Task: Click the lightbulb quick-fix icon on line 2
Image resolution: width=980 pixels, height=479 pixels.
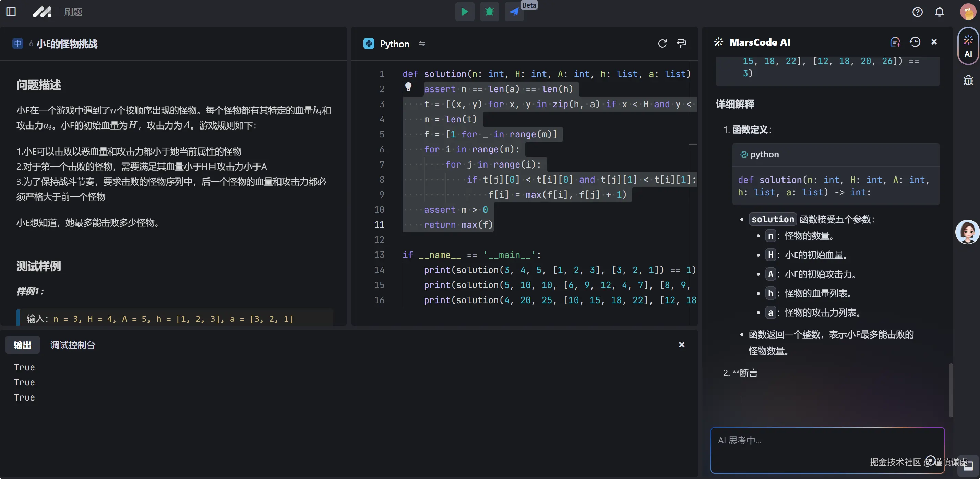Action: pyautogui.click(x=408, y=87)
